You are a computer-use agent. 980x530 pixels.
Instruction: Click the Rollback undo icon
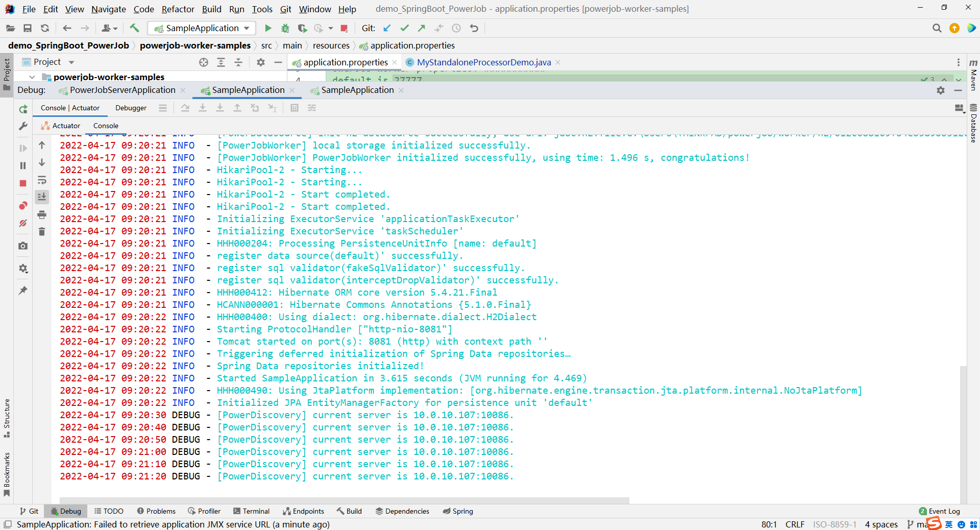[474, 28]
